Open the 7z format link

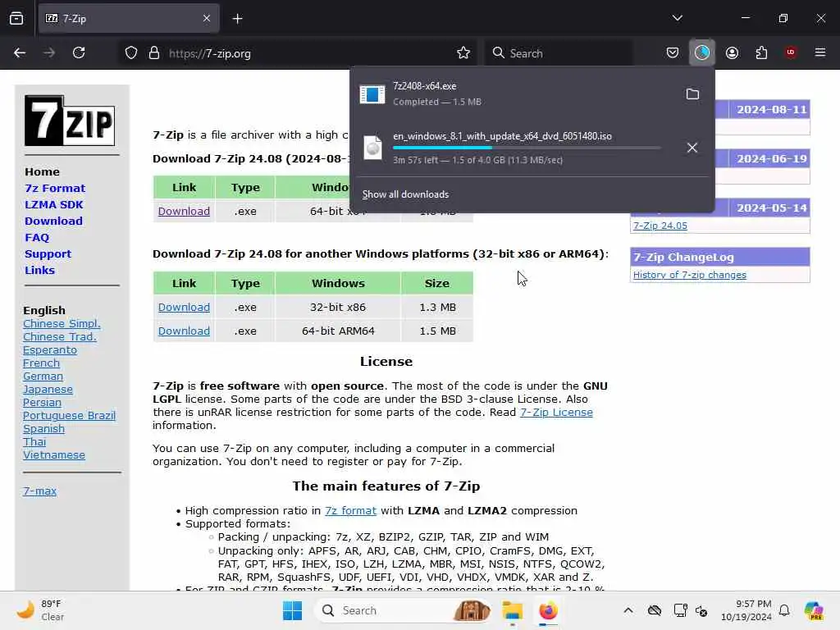pyautogui.click(x=350, y=511)
